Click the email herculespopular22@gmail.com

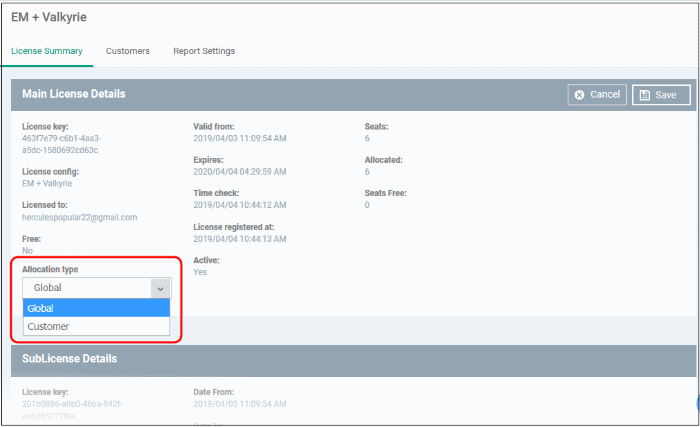point(79,218)
